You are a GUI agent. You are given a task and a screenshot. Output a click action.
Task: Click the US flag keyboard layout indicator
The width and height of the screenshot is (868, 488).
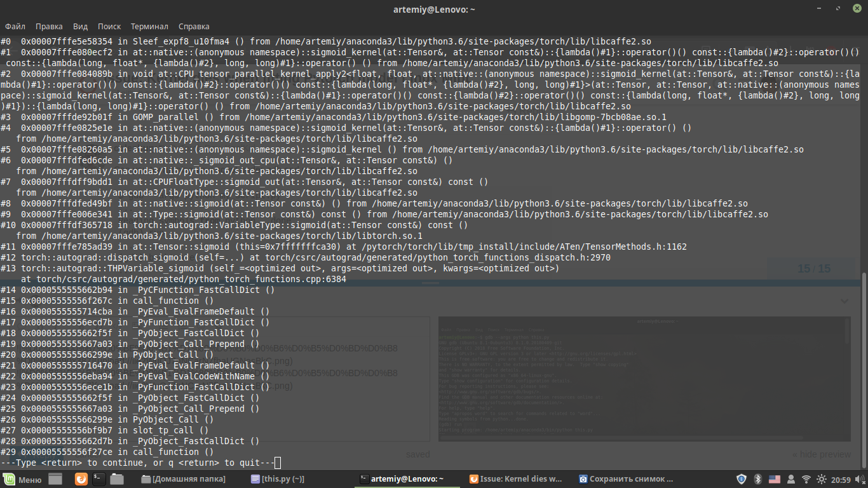click(x=774, y=479)
